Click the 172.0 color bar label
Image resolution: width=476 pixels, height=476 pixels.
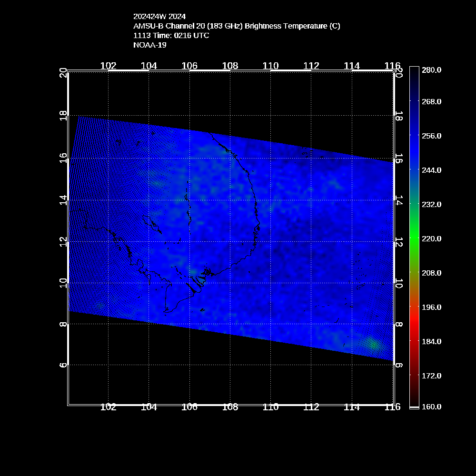click(x=431, y=376)
